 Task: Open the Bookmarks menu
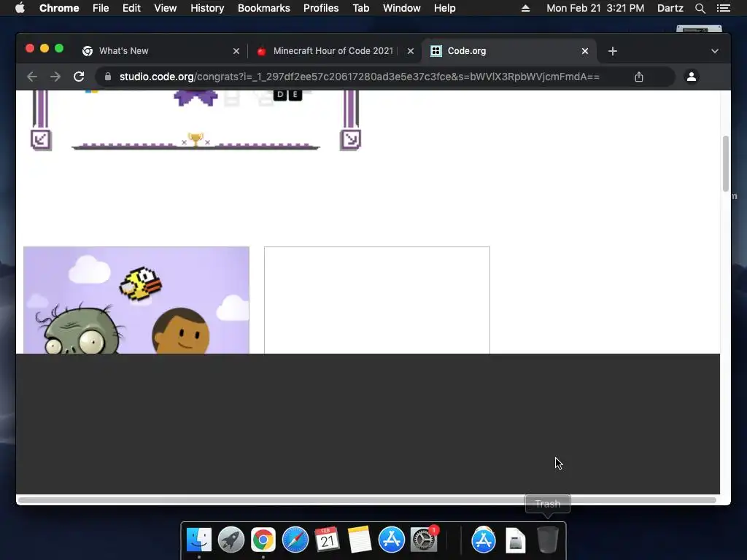[x=264, y=8]
